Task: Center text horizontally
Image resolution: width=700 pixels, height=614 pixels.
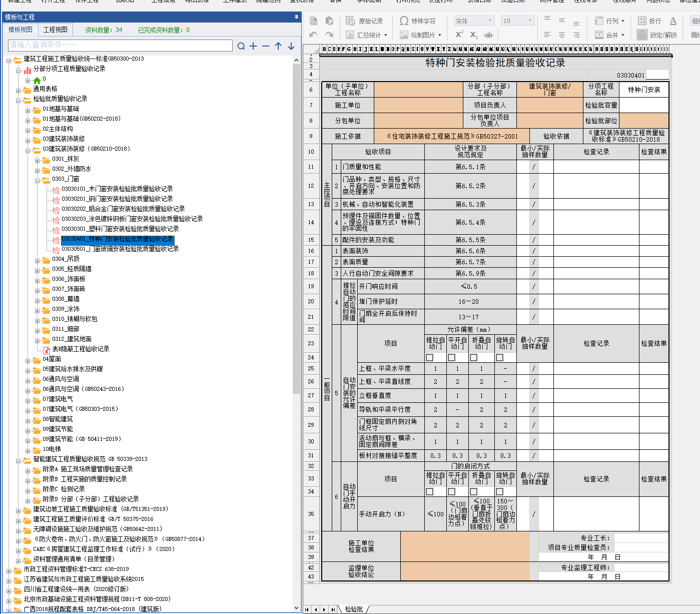Action: click(562, 35)
